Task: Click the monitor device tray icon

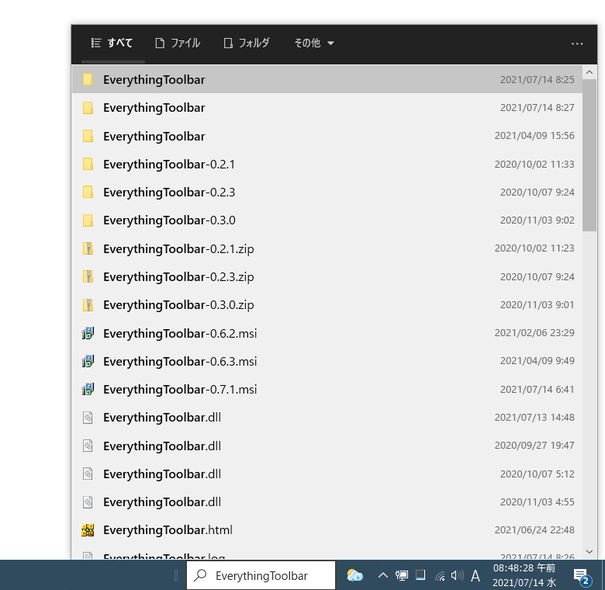Action: click(402, 576)
